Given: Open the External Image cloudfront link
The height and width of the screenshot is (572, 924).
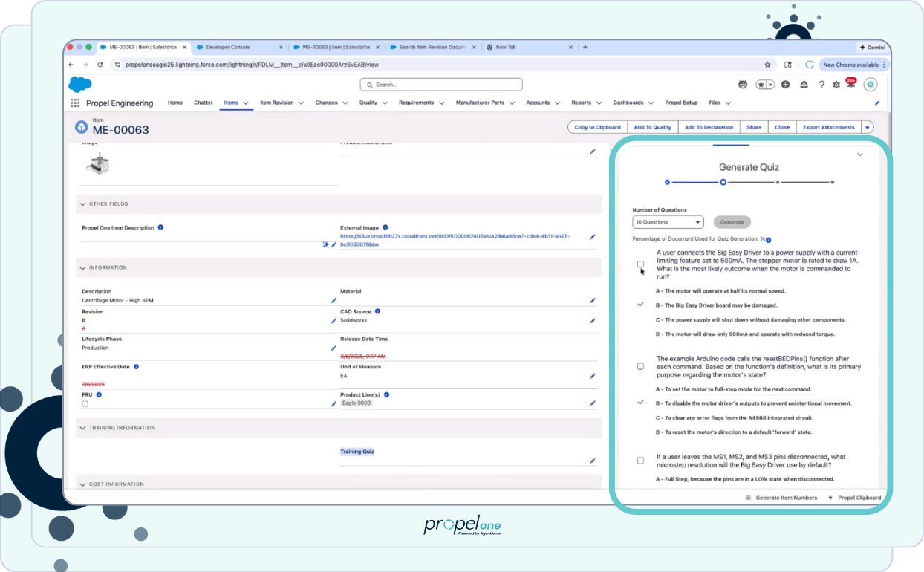Looking at the screenshot, I should click(x=455, y=240).
